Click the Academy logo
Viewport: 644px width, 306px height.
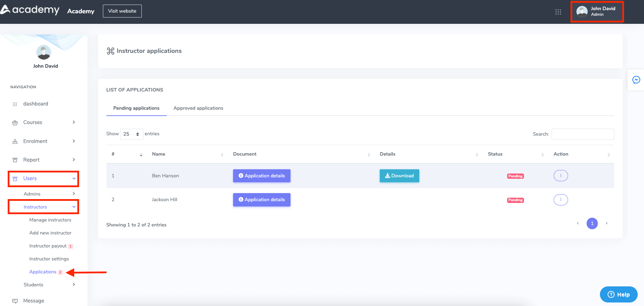coord(30,10)
